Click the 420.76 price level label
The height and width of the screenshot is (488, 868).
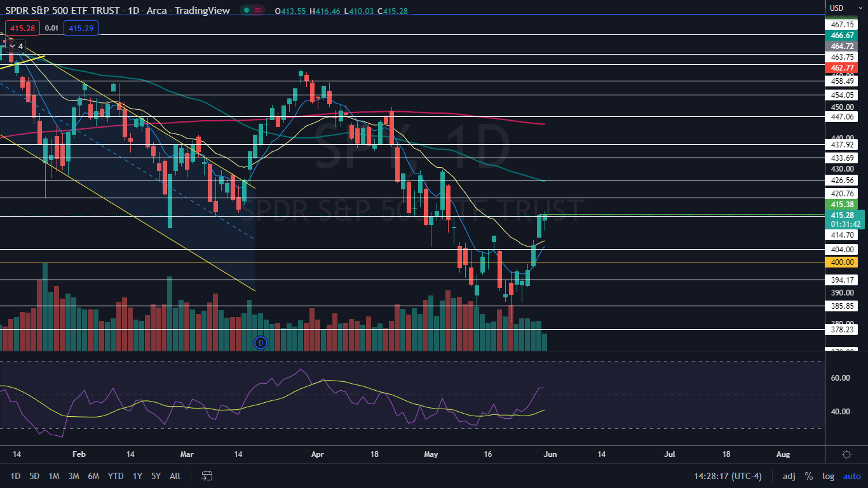(841, 193)
